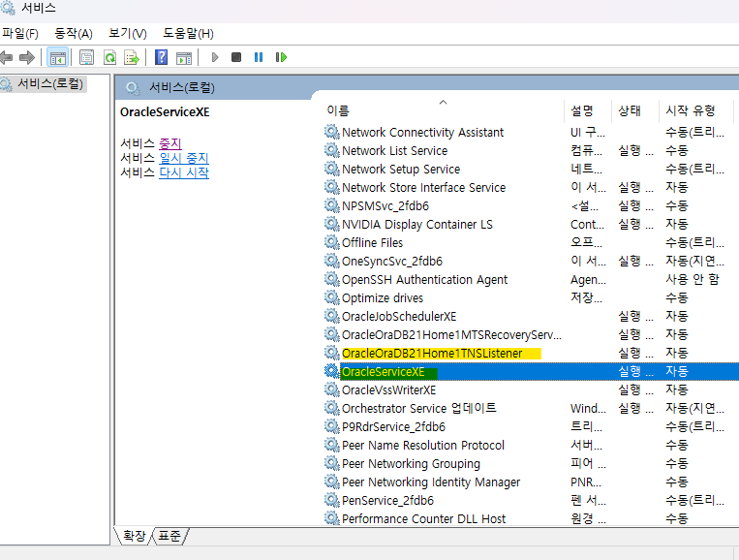Select Orchestrator Service 업데이트 row
This screenshot has width=739, height=560.
click(531, 408)
